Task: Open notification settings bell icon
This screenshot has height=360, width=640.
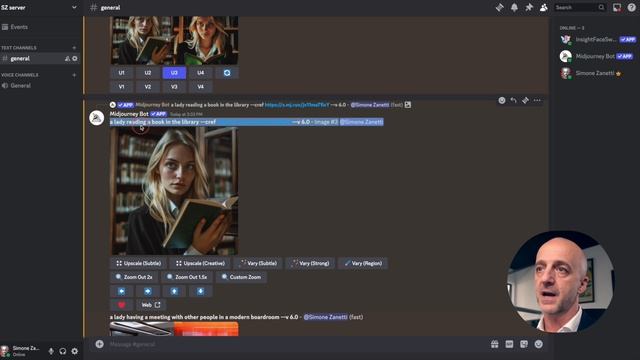Action: pos(514,7)
